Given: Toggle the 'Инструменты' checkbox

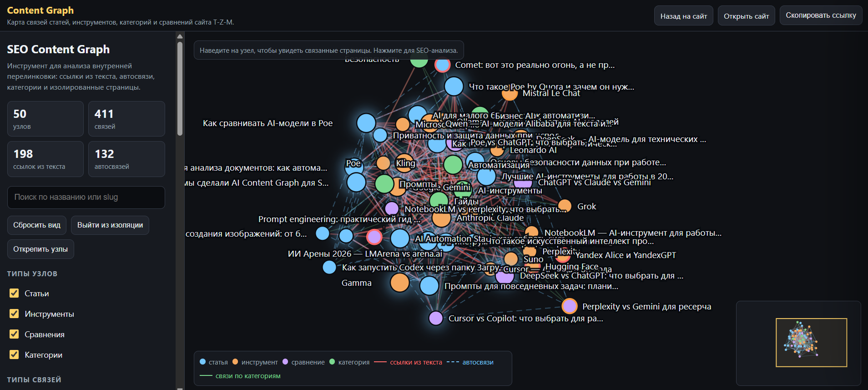Looking at the screenshot, I should (14, 314).
